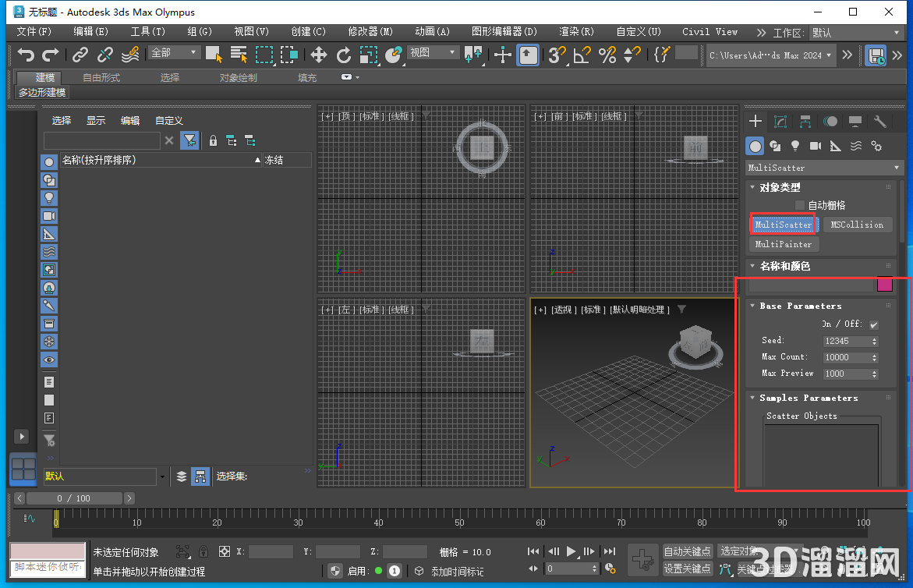Viewport: 913px width, 588px height.
Task: Choose the Rectangular Selection Region icon
Action: pos(264,55)
